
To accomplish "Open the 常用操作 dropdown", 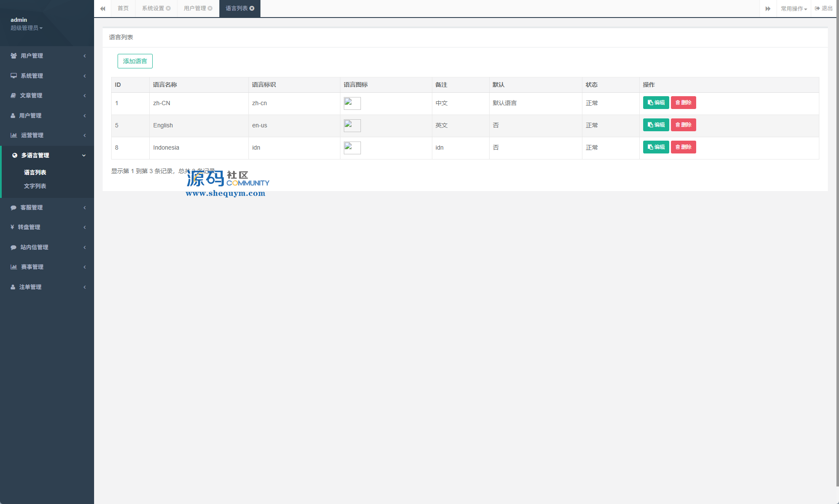I will pyautogui.click(x=794, y=9).
